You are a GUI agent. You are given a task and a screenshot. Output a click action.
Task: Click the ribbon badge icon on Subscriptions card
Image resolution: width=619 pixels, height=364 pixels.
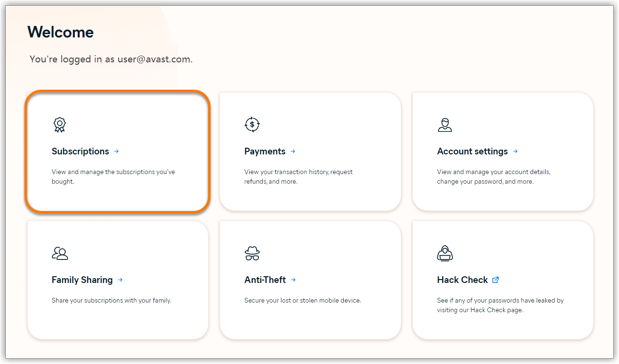59,124
